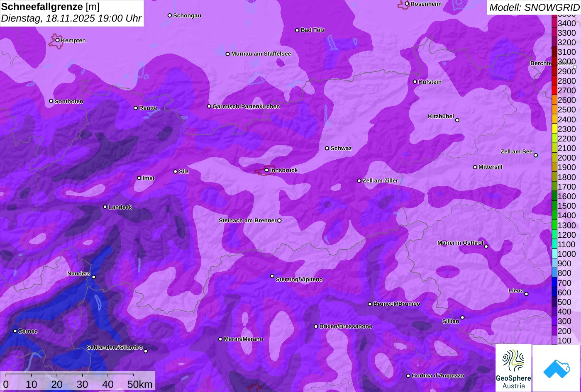Click the 'Matrei in Osttirol' label

coord(460,243)
